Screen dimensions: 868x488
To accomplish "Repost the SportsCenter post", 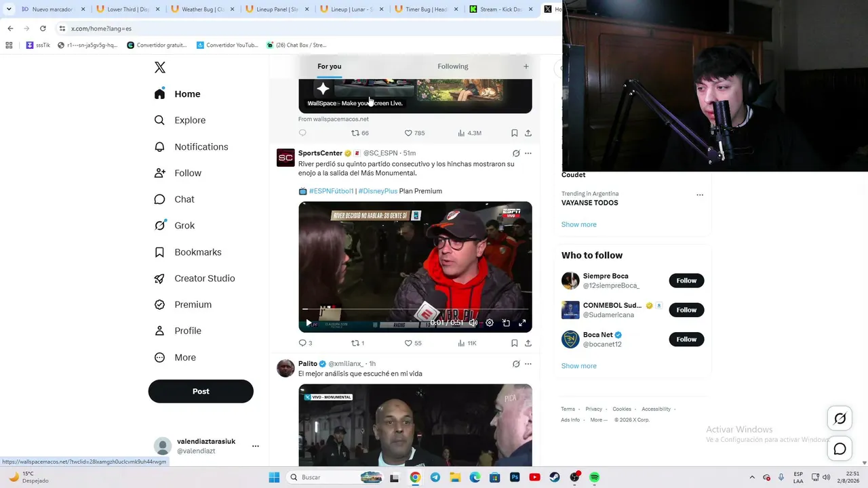I will click(x=357, y=343).
